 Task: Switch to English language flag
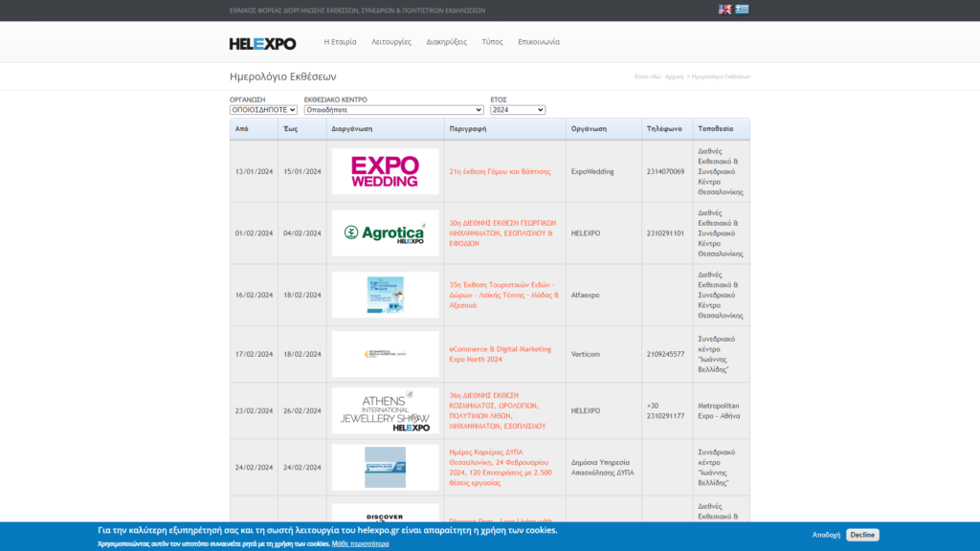pyautogui.click(x=724, y=10)
